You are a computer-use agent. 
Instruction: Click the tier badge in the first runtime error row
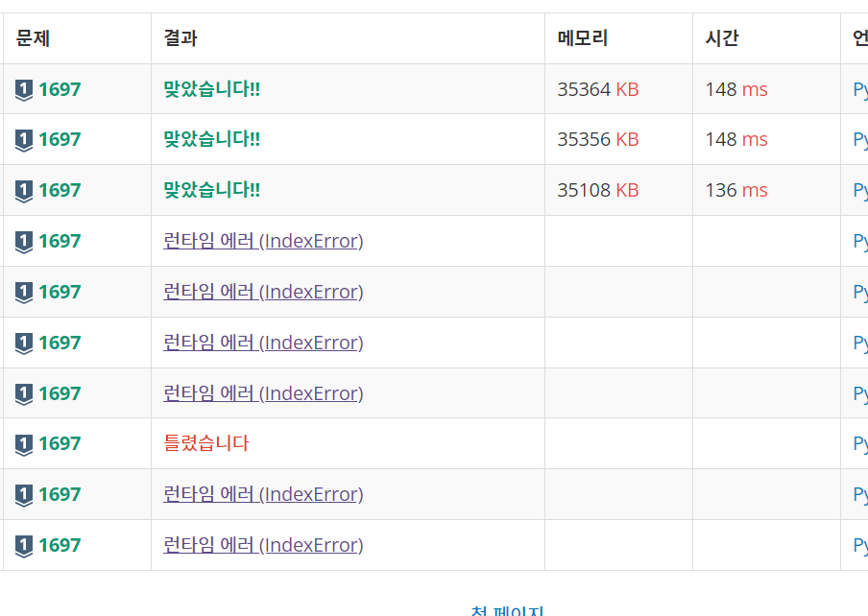tap(22, 241)
